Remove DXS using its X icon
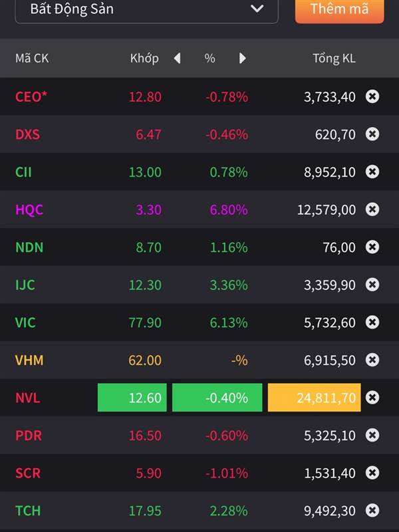The width and height of the screenshot is (399, 532). click(372, 134)
